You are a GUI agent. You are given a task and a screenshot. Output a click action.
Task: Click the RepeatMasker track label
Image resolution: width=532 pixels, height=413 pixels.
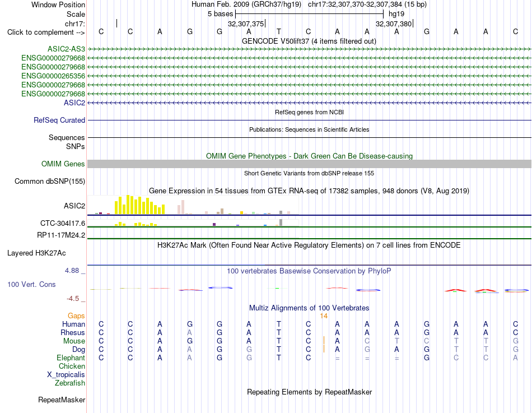click(62, 400)
